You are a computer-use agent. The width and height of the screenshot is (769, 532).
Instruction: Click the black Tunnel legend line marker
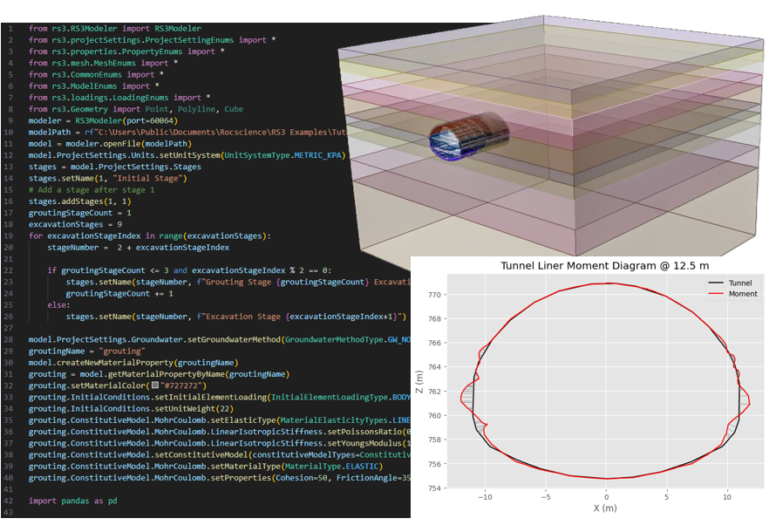(x=715, y=283)
